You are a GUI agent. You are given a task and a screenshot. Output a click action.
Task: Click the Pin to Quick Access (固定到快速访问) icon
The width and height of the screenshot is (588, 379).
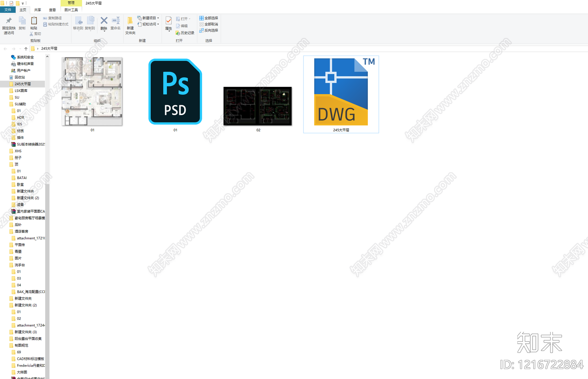[9, 21]
